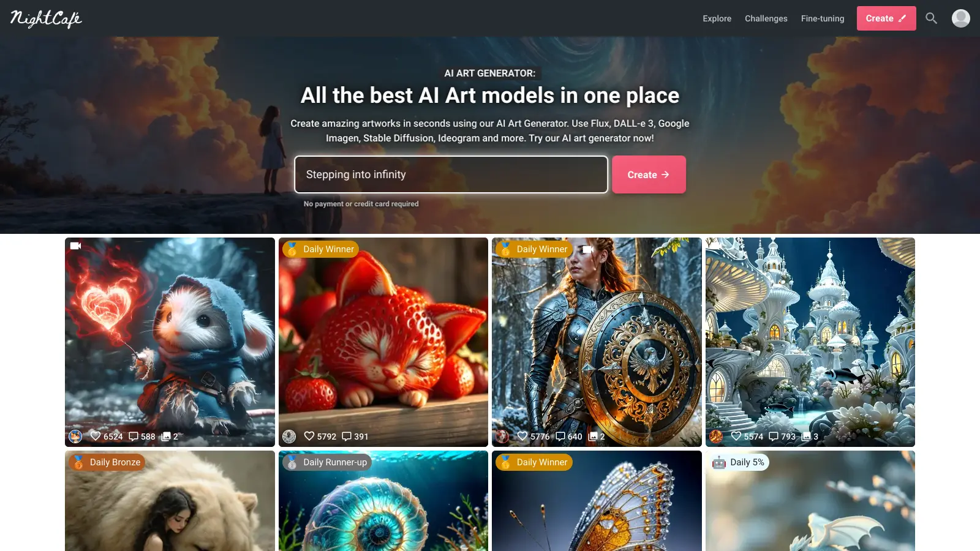Open Fine-tuning from the navigation bar
Viewport: 980px width, 551px height.
coord(822,18)
